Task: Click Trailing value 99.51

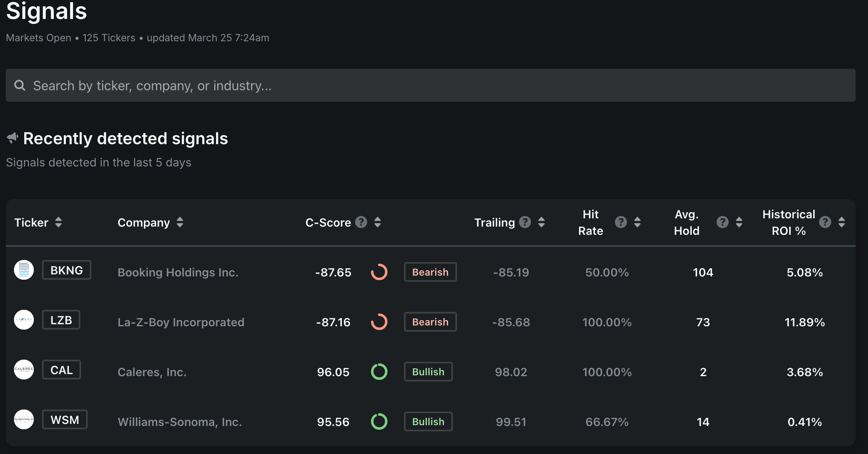Action: [x=511, y=422]
